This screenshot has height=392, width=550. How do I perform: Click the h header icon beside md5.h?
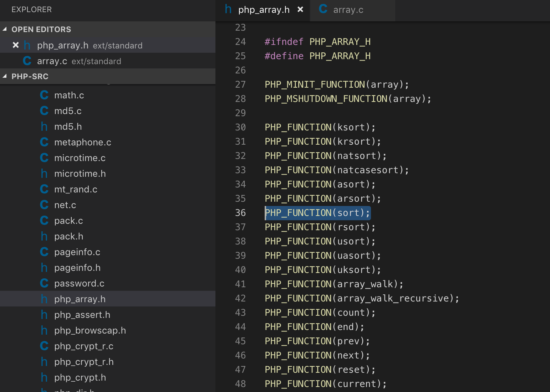point(44,127)
